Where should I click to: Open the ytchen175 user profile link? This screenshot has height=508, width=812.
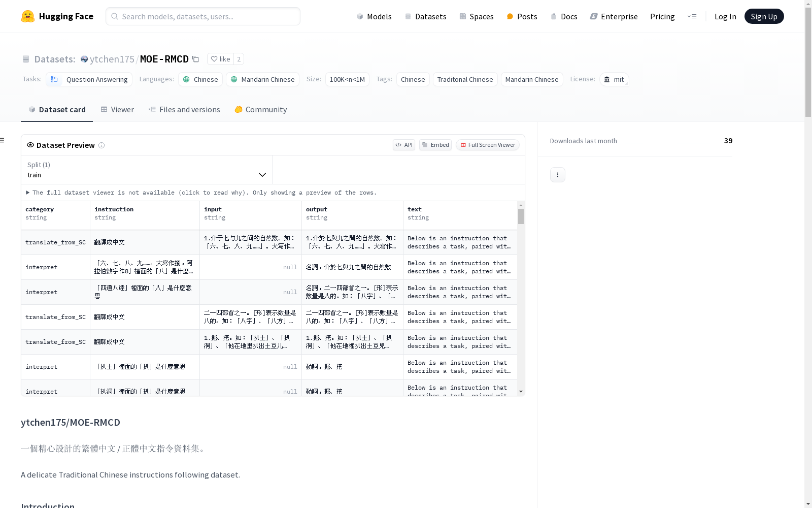coord(112,59)
